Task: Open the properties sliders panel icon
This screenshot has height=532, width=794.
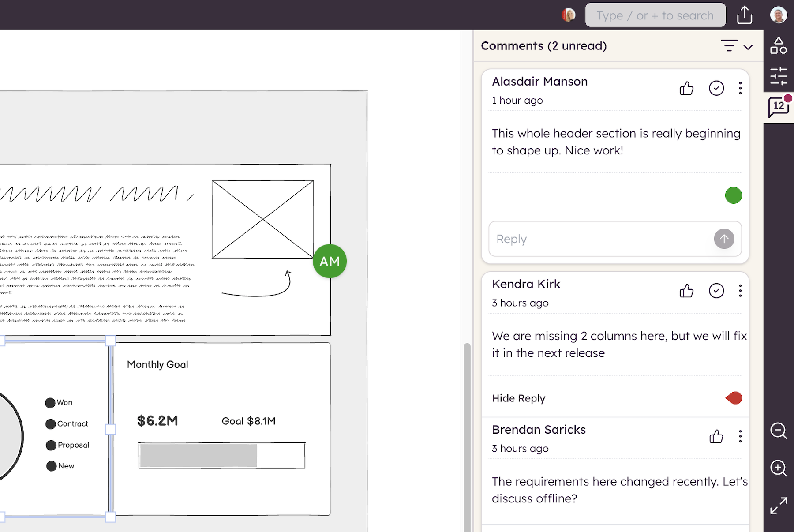Action: pyautogui.click(x=778, y=76)
